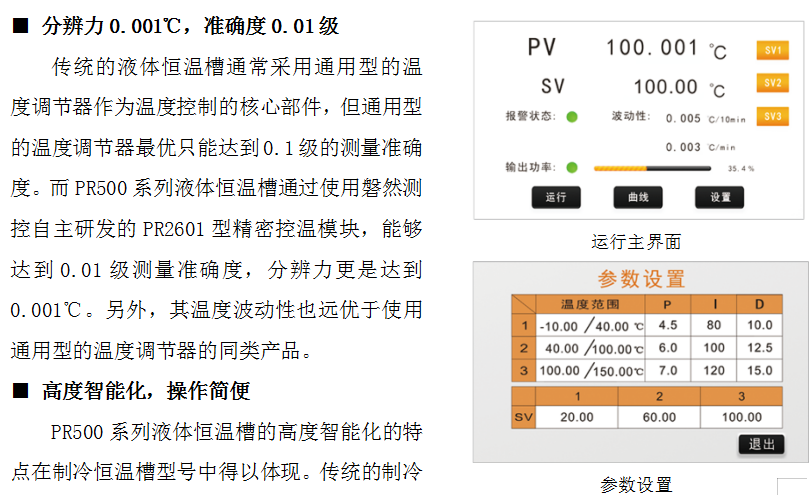811x495 pixels.
Task: Open the 曲线 curve button
Action: click(x=638, y=197)
